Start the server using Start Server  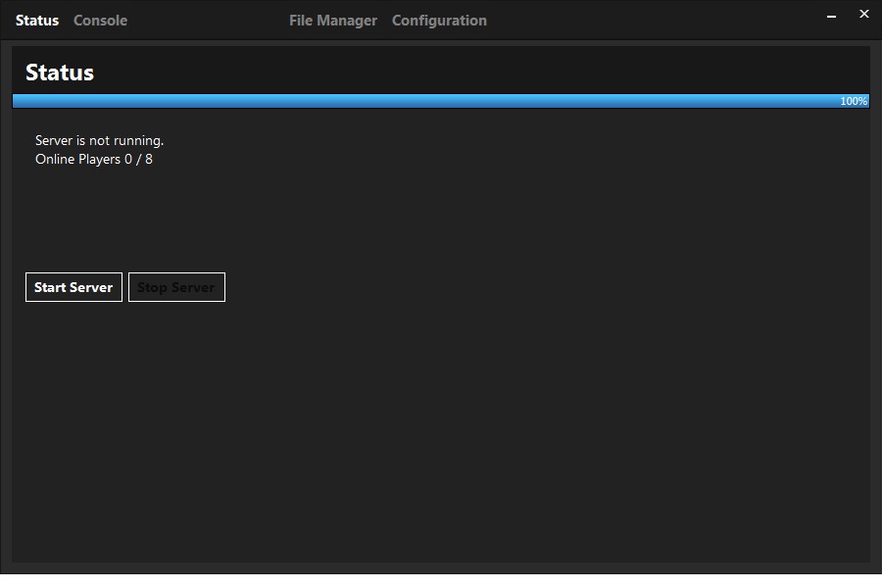click(x=73, y=287)
